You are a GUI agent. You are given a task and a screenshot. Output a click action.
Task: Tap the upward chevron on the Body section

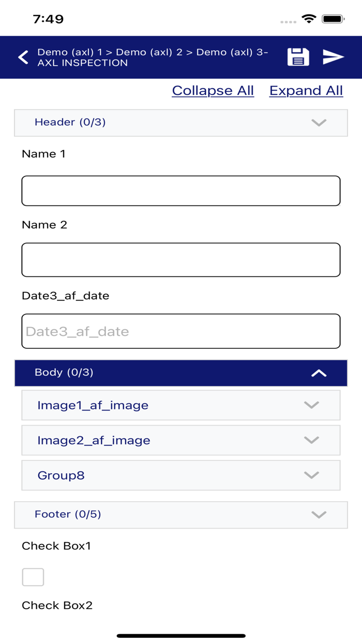click(x=319, y=373)
